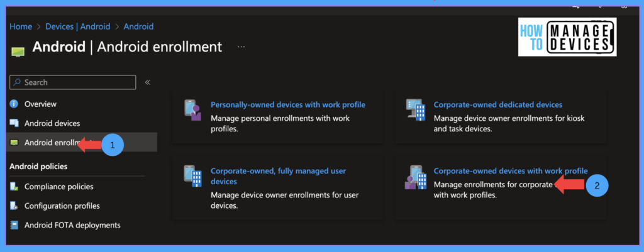Image resolution: width=644 pixels, height=252 pixels.
Task: Open Corporate-owned, fully managed user devices link
Action: tap(278, 176)
